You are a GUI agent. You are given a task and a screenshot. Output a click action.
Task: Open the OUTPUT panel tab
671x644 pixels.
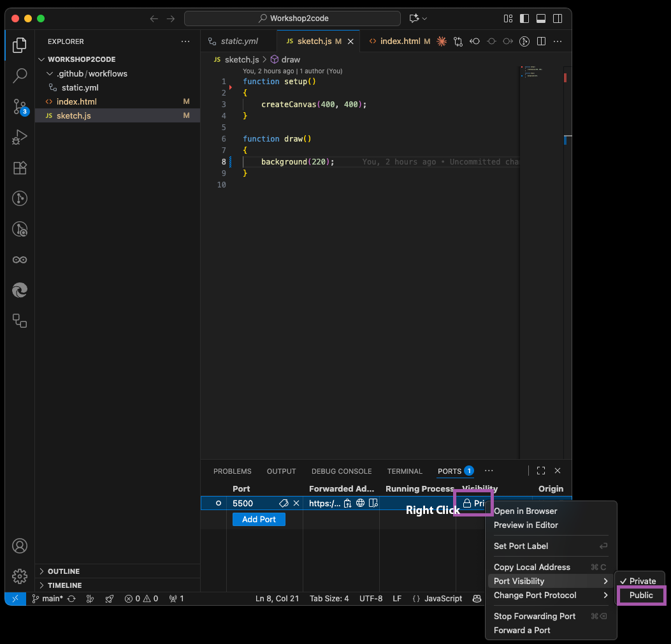281,471
